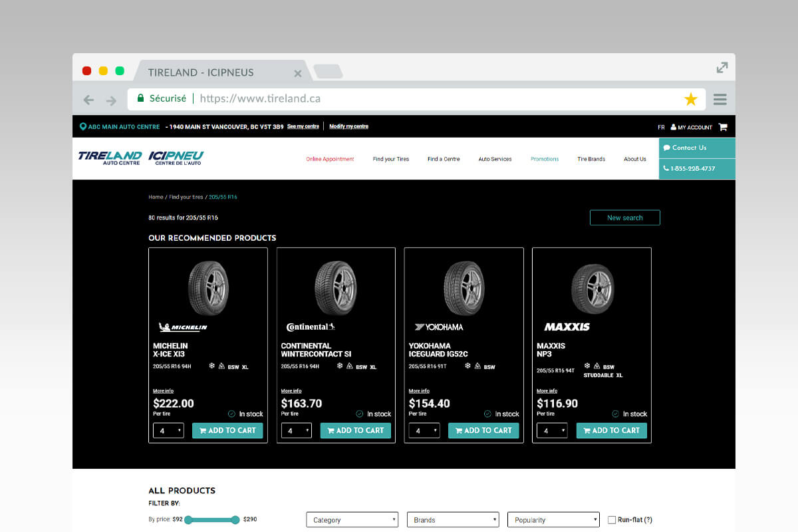
Task: Open More info for Yokohama IceGuard IG52C
Action: 419,391
